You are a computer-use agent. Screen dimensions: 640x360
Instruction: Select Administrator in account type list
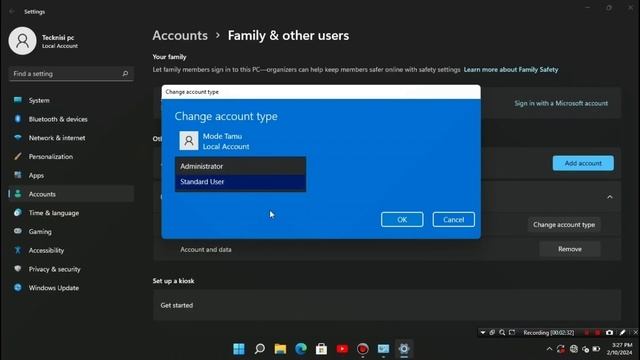240,167
